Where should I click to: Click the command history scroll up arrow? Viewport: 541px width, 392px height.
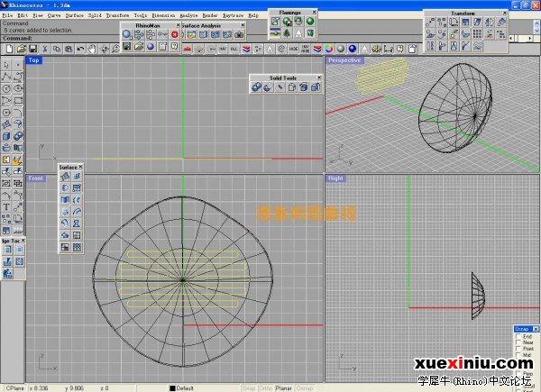[x=536, y=23]
